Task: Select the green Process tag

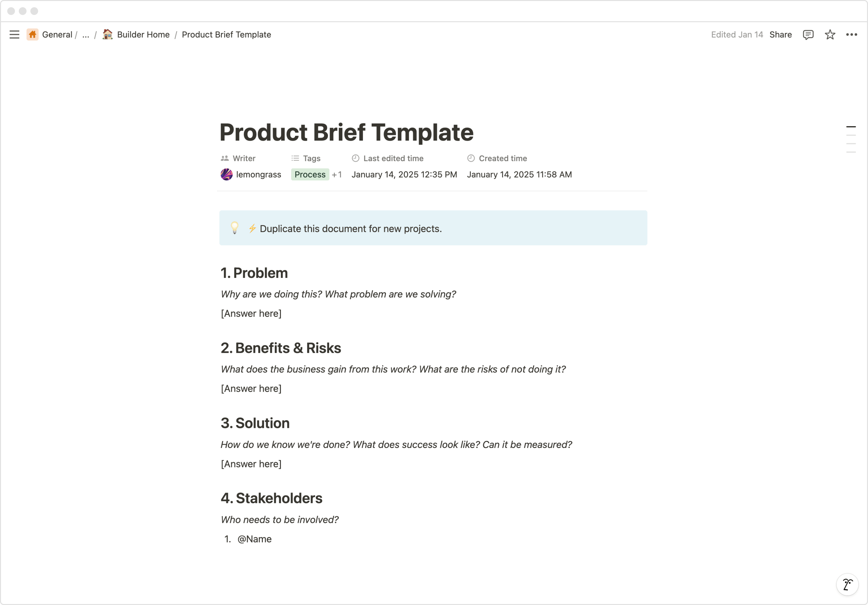Action: [310, 174]
